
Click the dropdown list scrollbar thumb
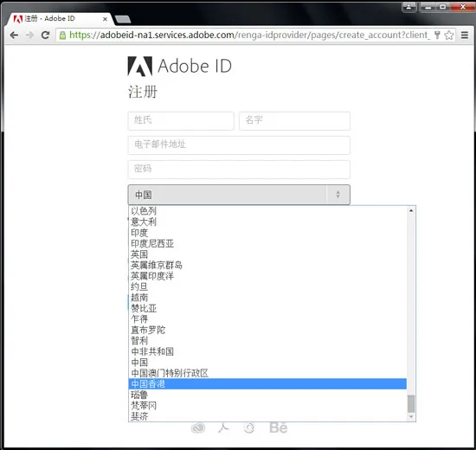[411, 404]
